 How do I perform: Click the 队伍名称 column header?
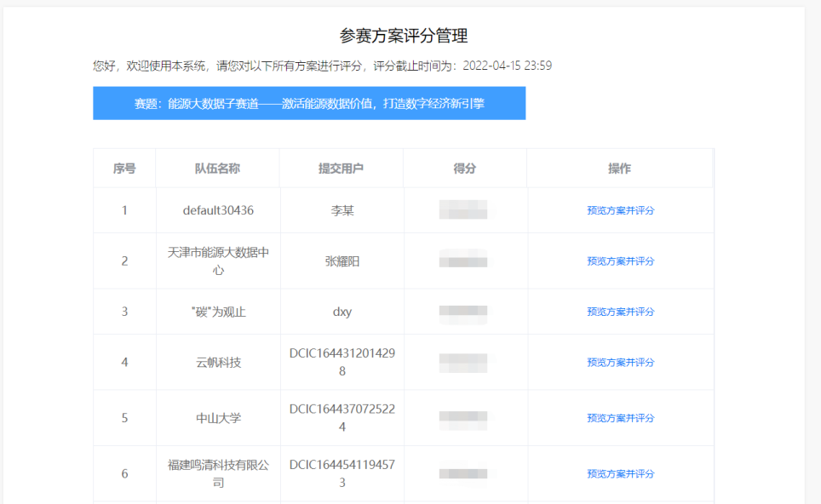pyautogui.click(x=218, y=169)
